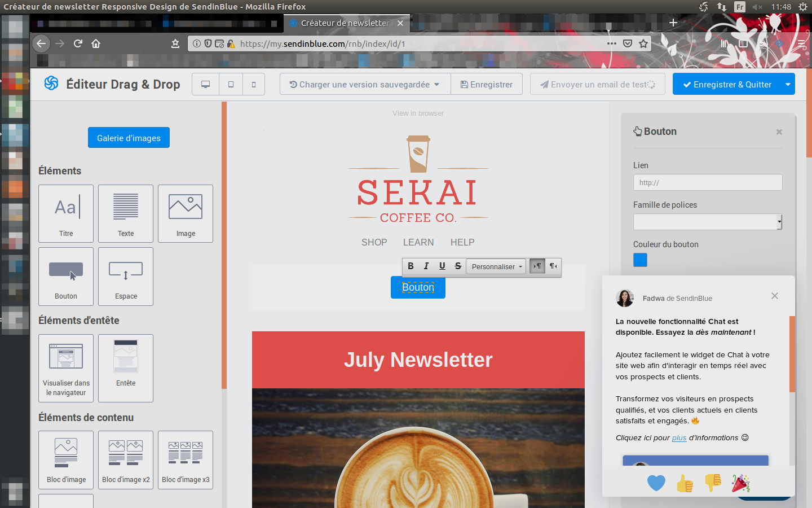Select the Espace element tile
Screen dimensions: 812x508
[126, 277]
